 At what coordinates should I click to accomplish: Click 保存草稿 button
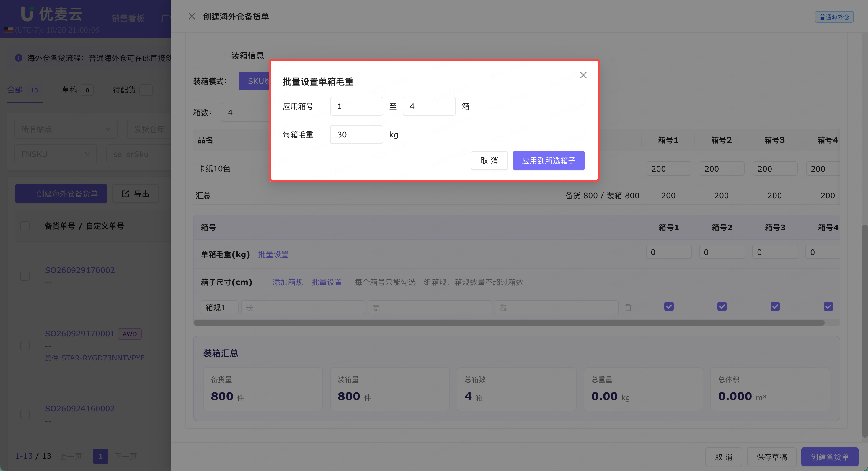(x=772, y=457)
